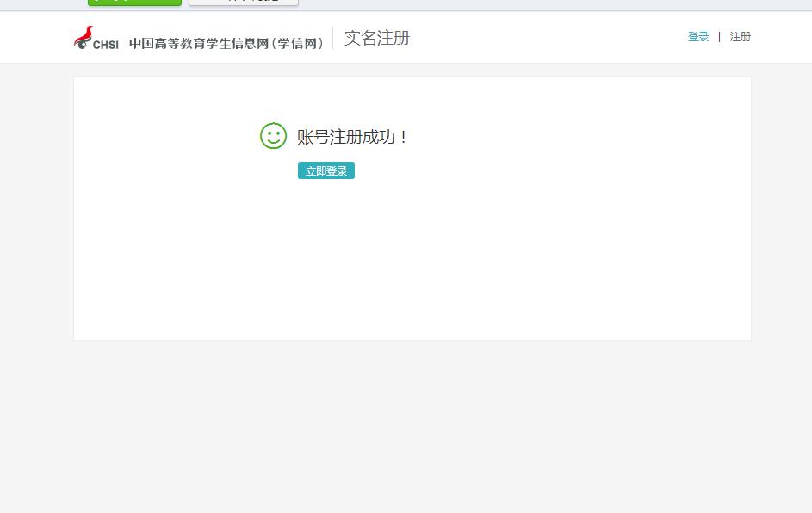Click the CHSI lettering beside the bird
Screen dimensions: 812x513
click(x=106, y=44)
